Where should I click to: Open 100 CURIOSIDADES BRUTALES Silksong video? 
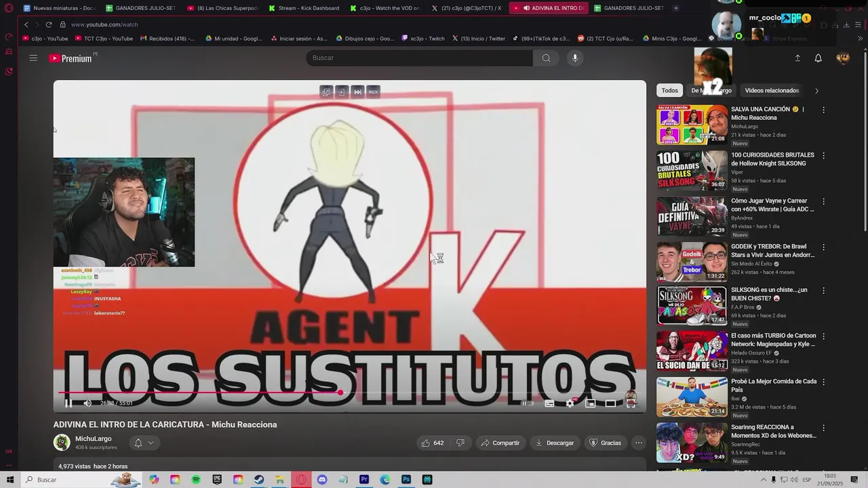pyautogui.click(x=692, y=171)
